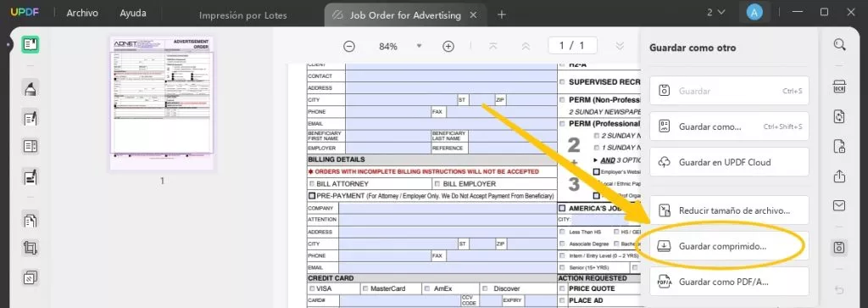Tick the VISA checkbox

pyautogui.click(x=312, y=288)
